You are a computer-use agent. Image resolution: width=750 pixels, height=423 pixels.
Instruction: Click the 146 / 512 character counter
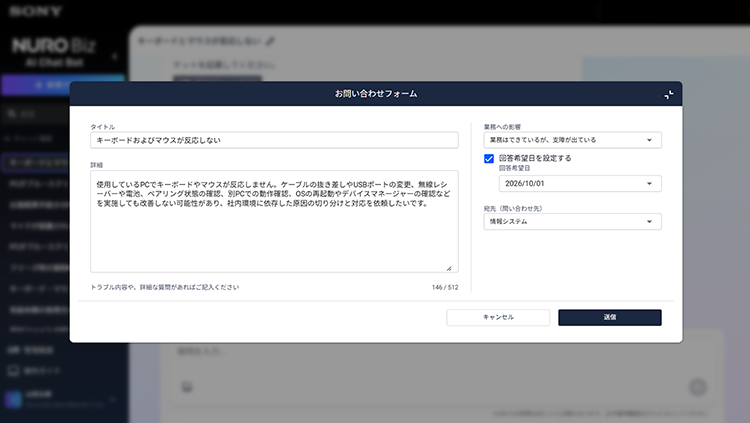(445, 287)
